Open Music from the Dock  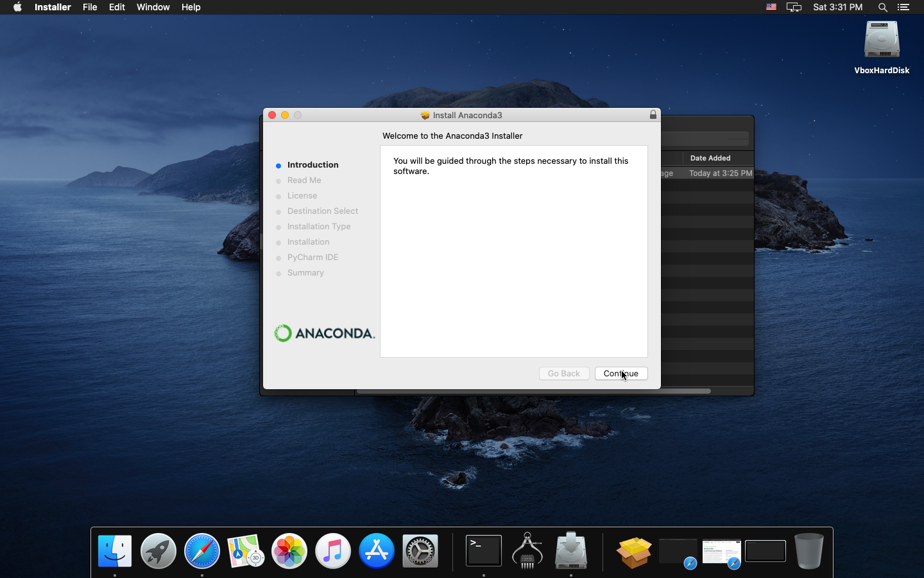click(x=333, y=551)
